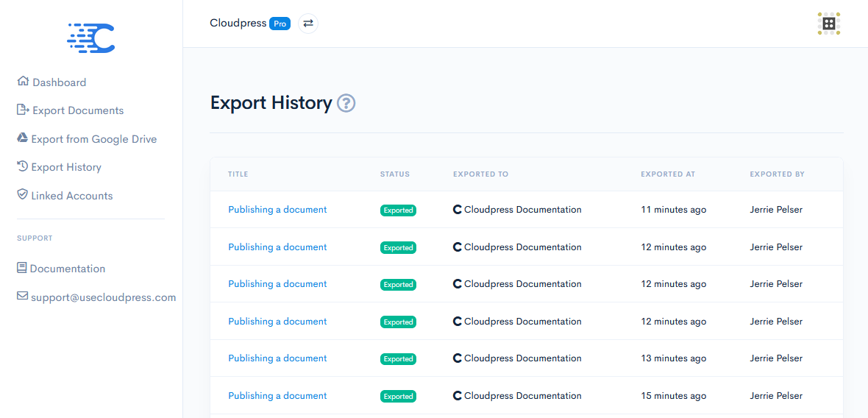Click the Cloudpress icon in the 15 minutes ago row

tap(458, 396)
